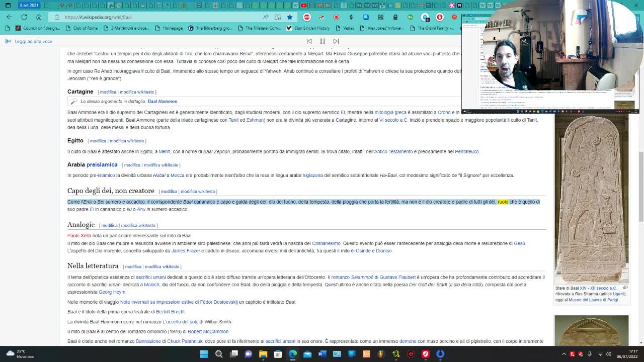Edit the Cartagine section via 'modifica'
Image resolution: width=644 pixels, height=362 pixels.
click(x=108, y=92)
